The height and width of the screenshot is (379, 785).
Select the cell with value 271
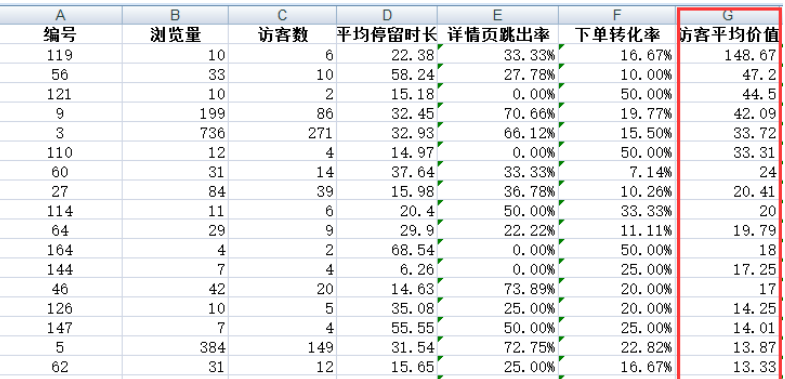282,133
